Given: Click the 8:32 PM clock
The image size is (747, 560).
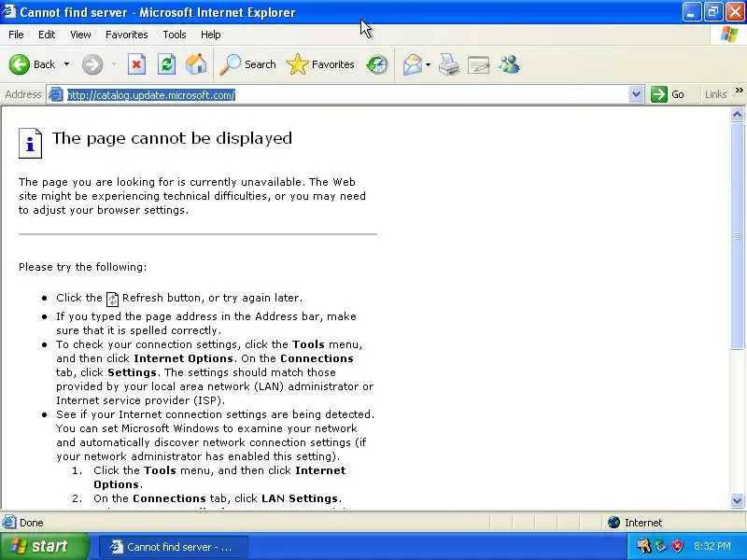Looking at the screenshot, I should pos(712,546).
